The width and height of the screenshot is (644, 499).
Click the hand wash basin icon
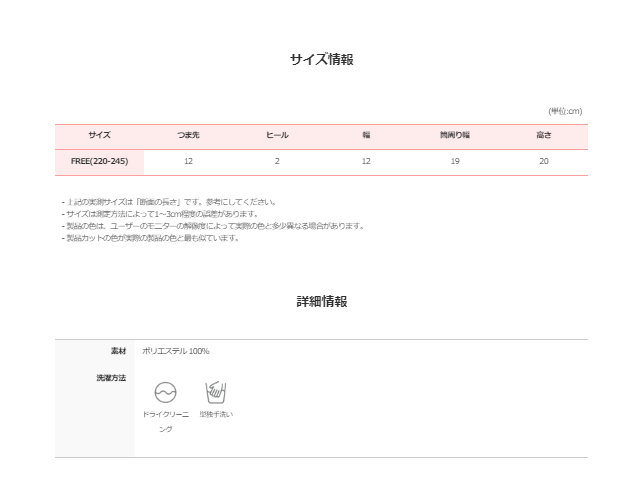(216, 392)
